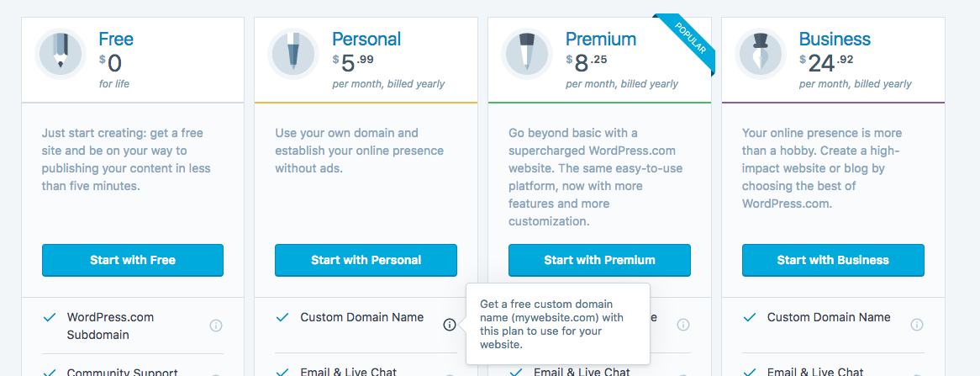This screenshot has width=980, height=376.
Task: Select Start with Premium button
Action: [599, 260]
